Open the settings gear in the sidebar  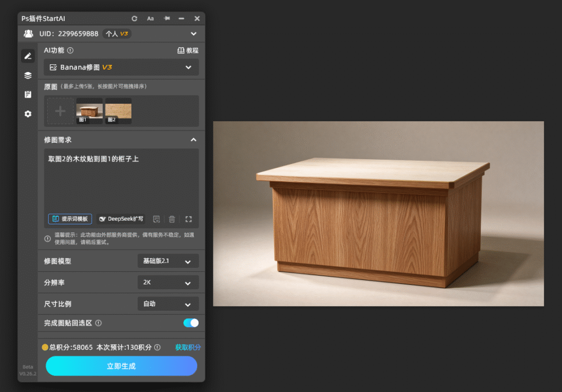tap(28, 114)
